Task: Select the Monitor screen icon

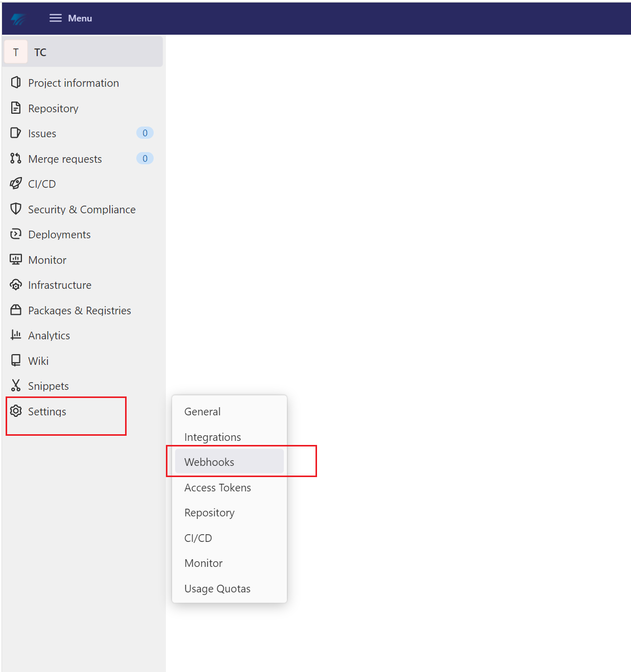Action: [16, 260]
